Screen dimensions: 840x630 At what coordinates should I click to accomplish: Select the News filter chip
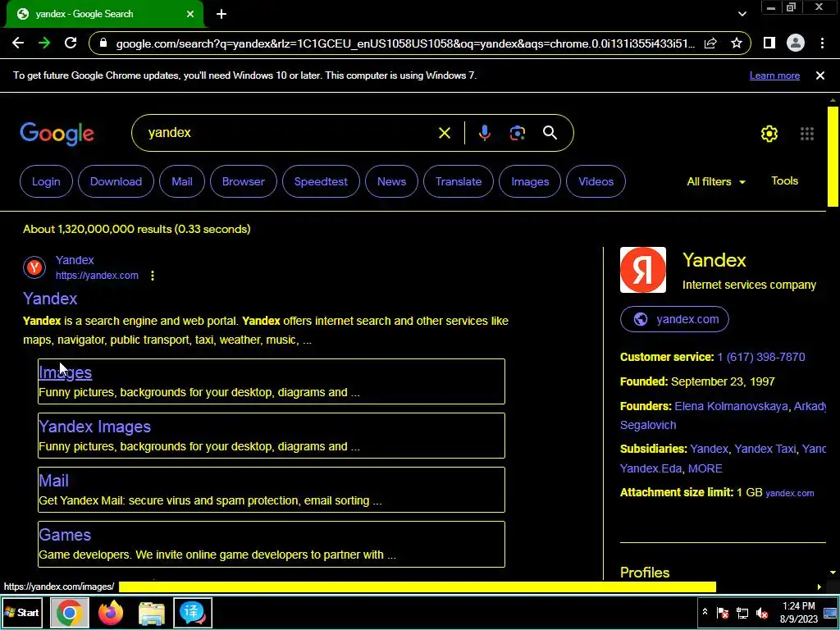pyautogui.click(x=391, y=181)
